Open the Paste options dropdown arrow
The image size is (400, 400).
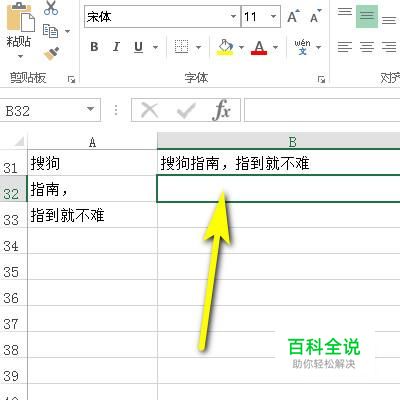[20, 56]
